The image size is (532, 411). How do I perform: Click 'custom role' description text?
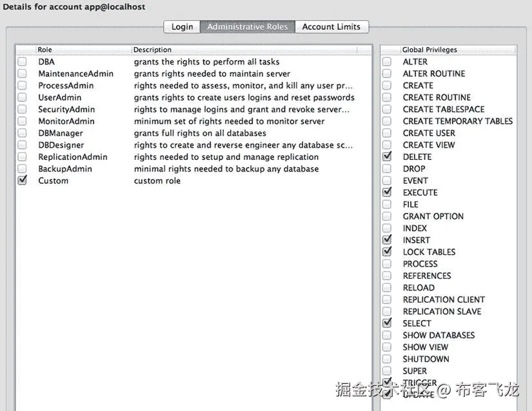[x=157, y=181]
